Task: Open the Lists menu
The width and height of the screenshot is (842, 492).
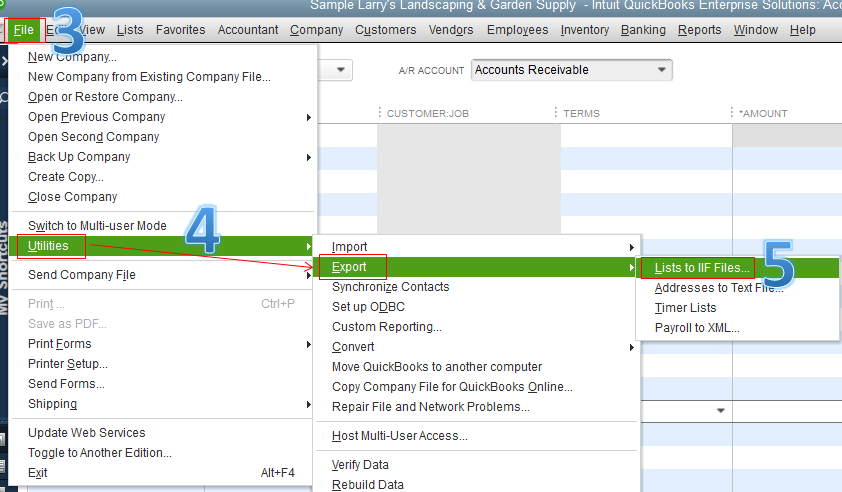Action: click(x=130, y=30)
